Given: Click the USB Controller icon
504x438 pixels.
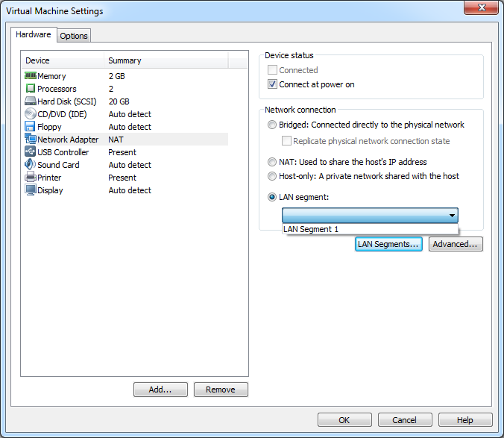Looking at the screenshot, I should (31, 152).
